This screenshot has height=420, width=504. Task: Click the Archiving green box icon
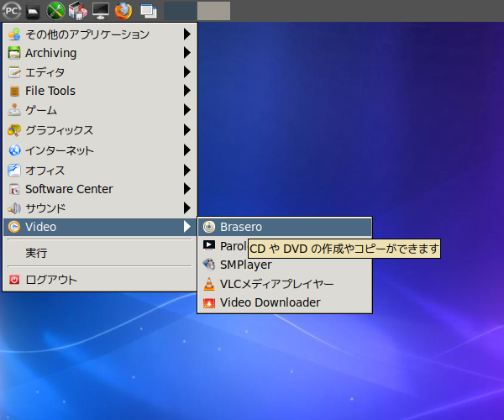[14, 53]
